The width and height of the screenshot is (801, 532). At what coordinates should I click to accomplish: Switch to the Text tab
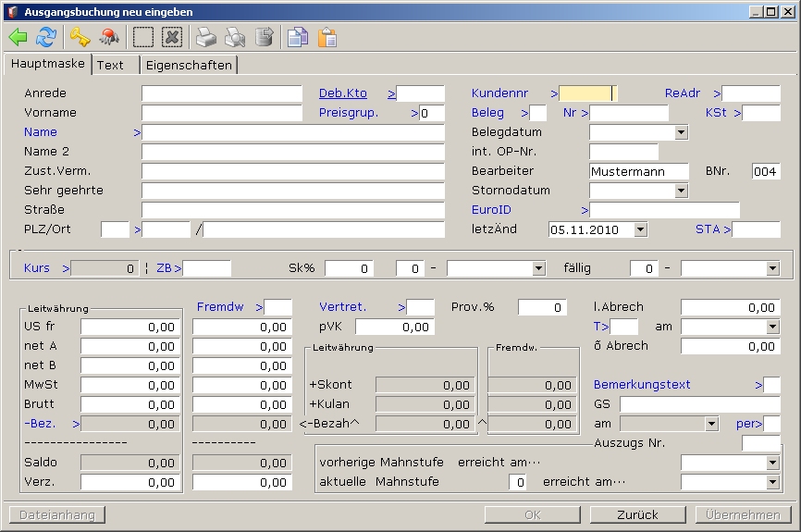pos(111,65)
